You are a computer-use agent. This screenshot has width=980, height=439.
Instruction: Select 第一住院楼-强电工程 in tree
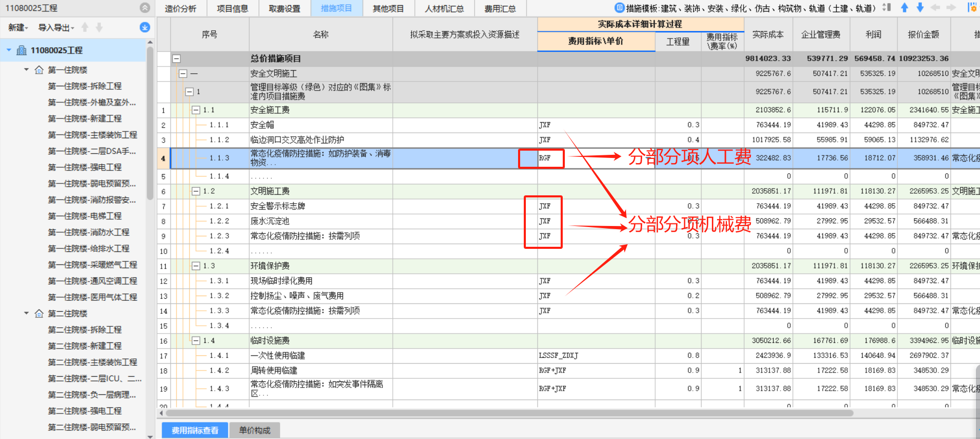pos(85,167)
